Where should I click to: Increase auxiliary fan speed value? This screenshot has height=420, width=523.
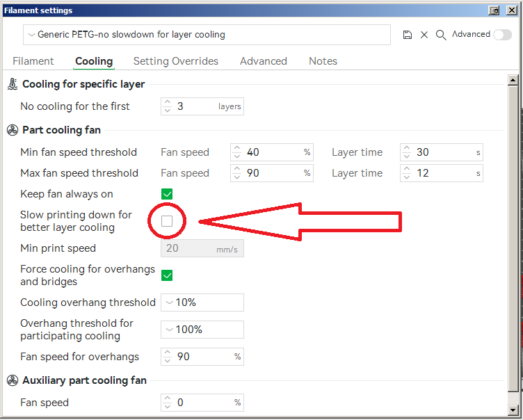click(168, 398)
